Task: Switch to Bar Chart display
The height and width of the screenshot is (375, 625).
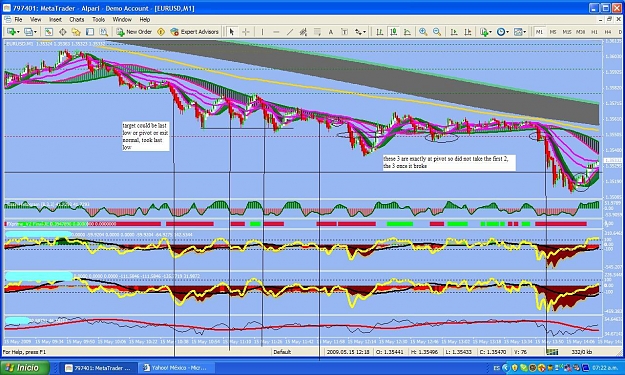Action: pyautogui.click(x=379, y=32)
